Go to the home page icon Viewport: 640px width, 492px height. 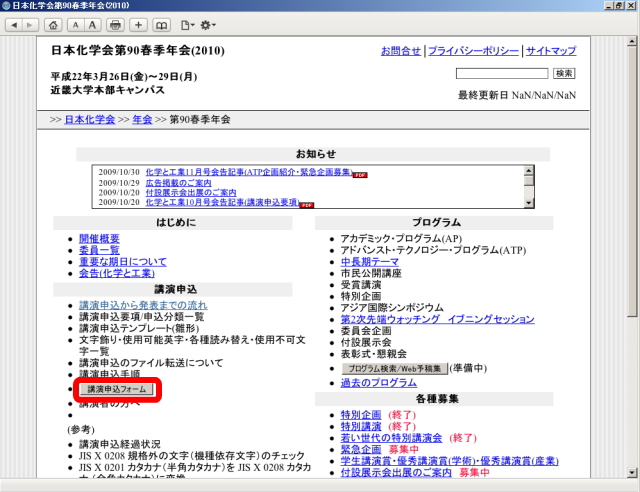coord(53,25)
